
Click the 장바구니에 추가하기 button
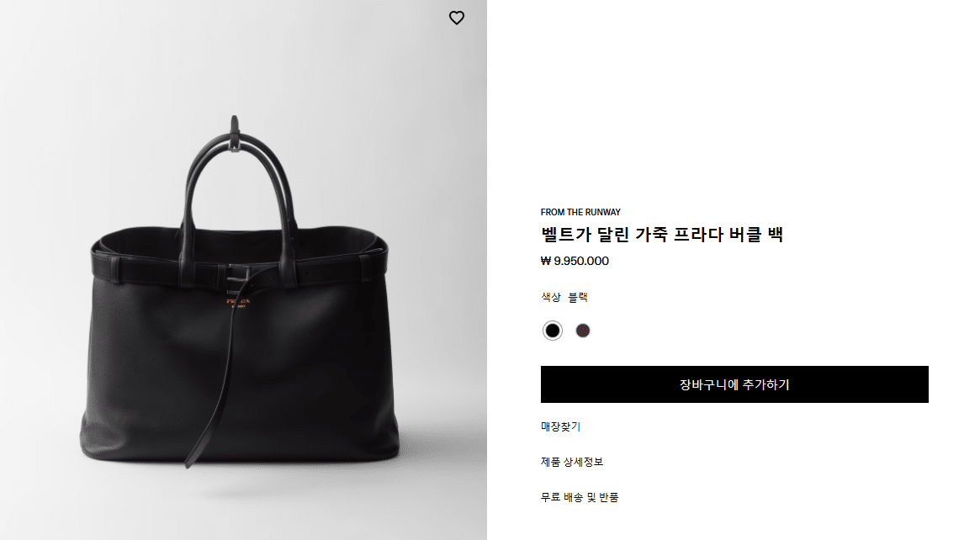point(734,384)
